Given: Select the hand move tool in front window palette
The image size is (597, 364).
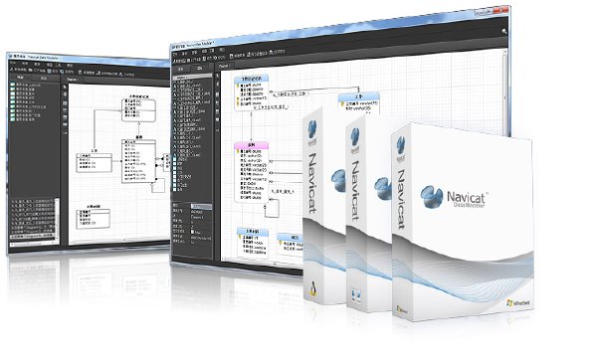Looking at the screenshot, I should [x=217, y=84].
